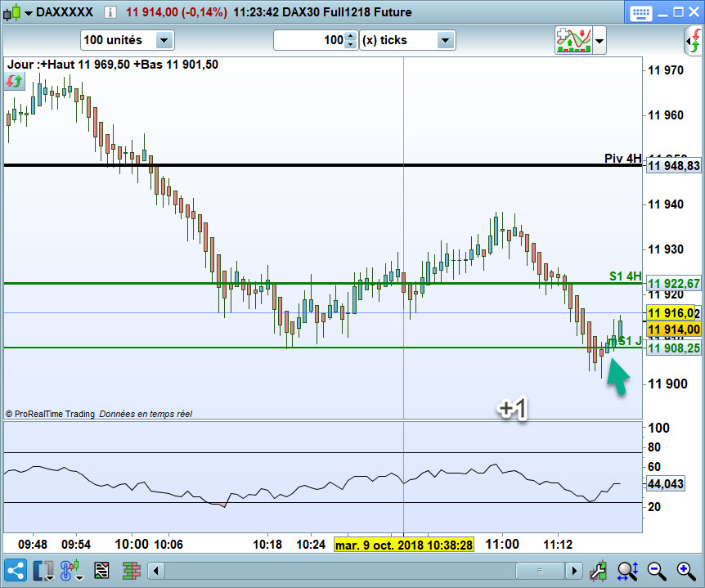This screenshot has height=588, width=705.
Task: Click the tick count field showing 100
Action: click(310, 40)
